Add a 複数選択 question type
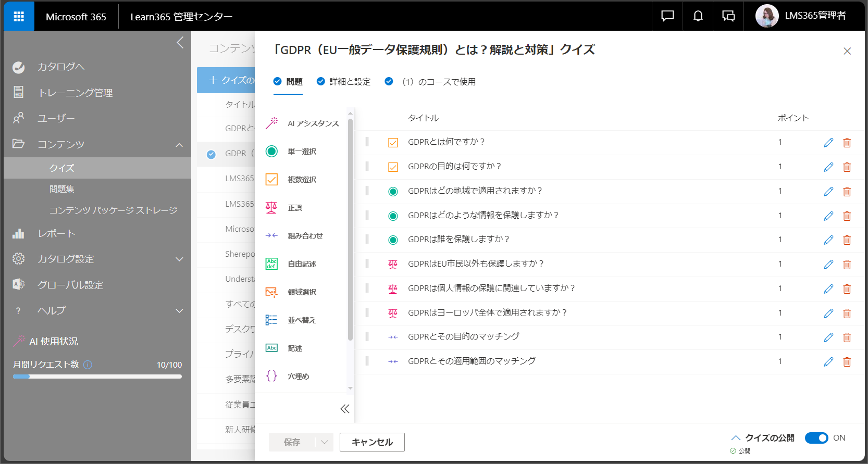 point(301,180)
